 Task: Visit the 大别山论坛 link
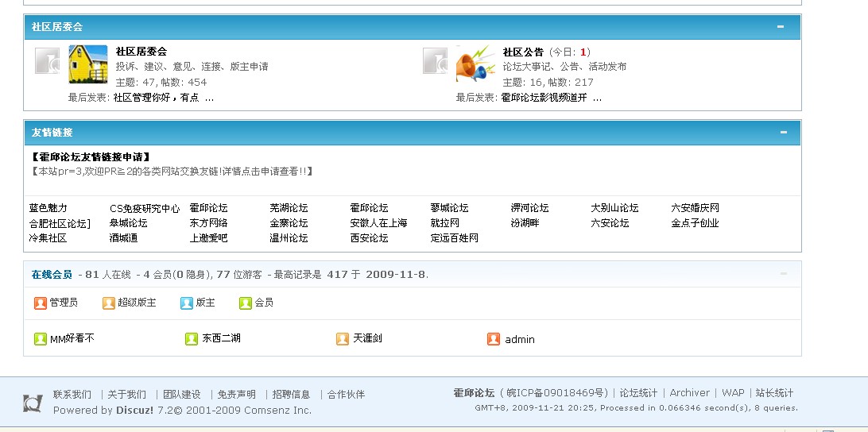pos(614,208)
